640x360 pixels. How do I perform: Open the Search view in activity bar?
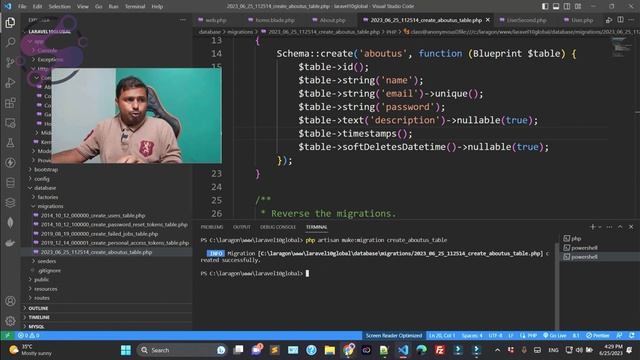[x=10, y=42]
